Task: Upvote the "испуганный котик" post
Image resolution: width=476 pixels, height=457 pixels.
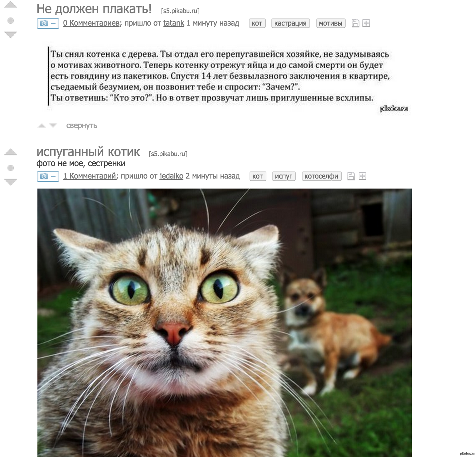Action: tap(11, 152)
